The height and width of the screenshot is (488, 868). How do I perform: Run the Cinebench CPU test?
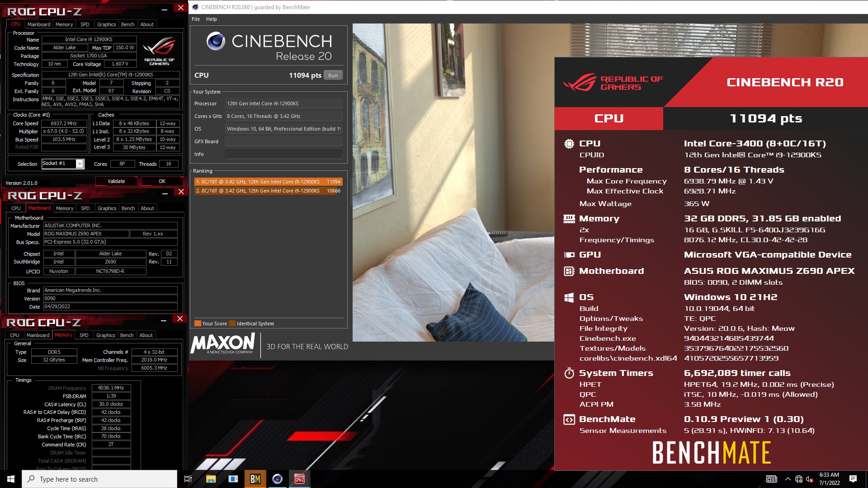click(x=333, y=75)
